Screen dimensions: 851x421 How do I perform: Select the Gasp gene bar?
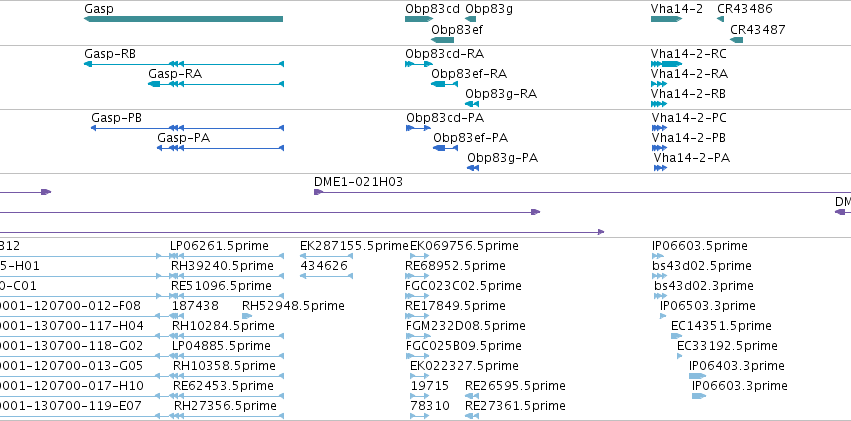tap(183, 19)
